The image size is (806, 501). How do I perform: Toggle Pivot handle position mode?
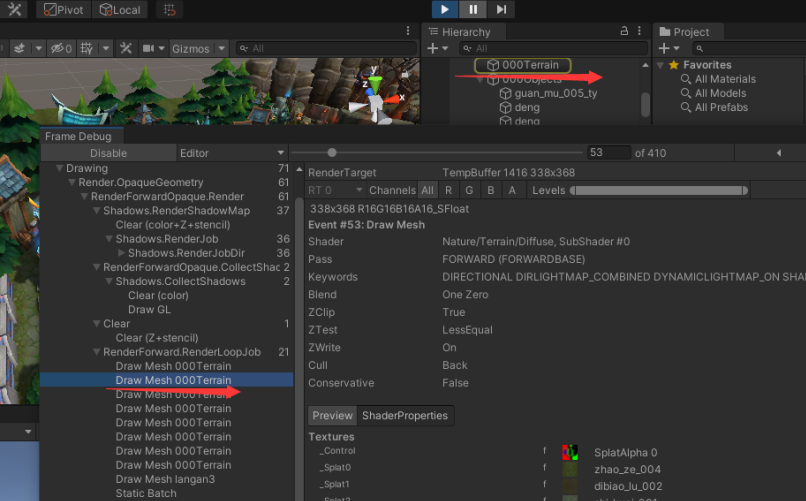point(64,10)
